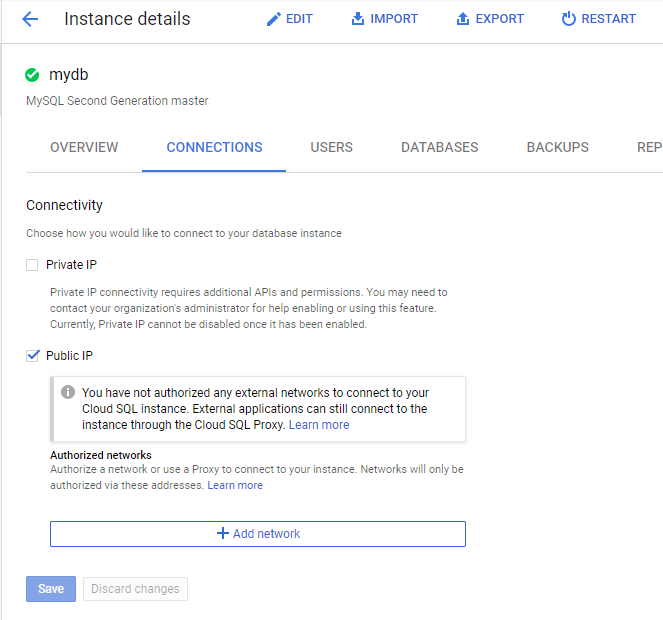Click the plus icon on Add network
This screenshot has width=663, height=620.
coord(222,534)
